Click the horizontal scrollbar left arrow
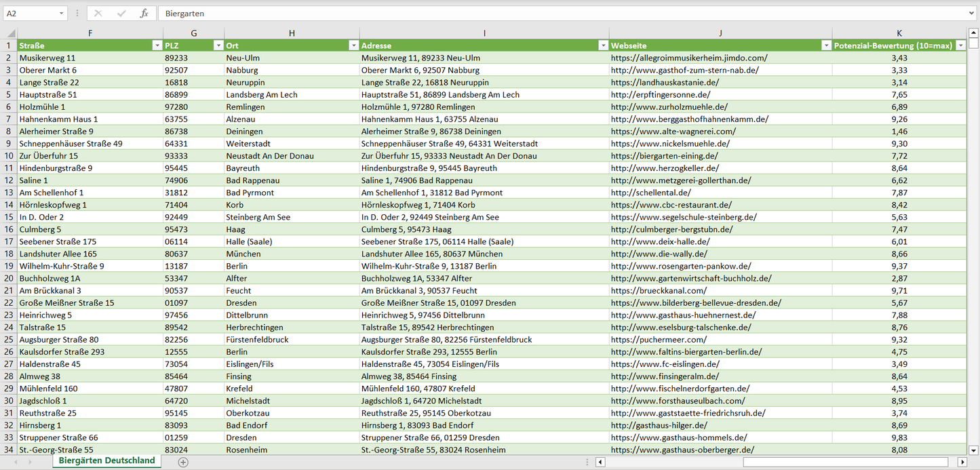This screenshot has height=470, width=980. [600, 462]
